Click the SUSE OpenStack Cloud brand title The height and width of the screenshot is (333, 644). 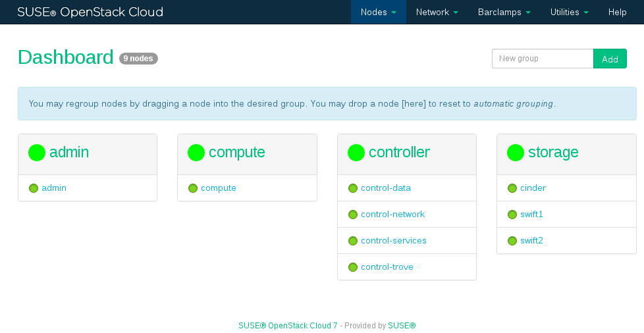(x=90, y=12)
